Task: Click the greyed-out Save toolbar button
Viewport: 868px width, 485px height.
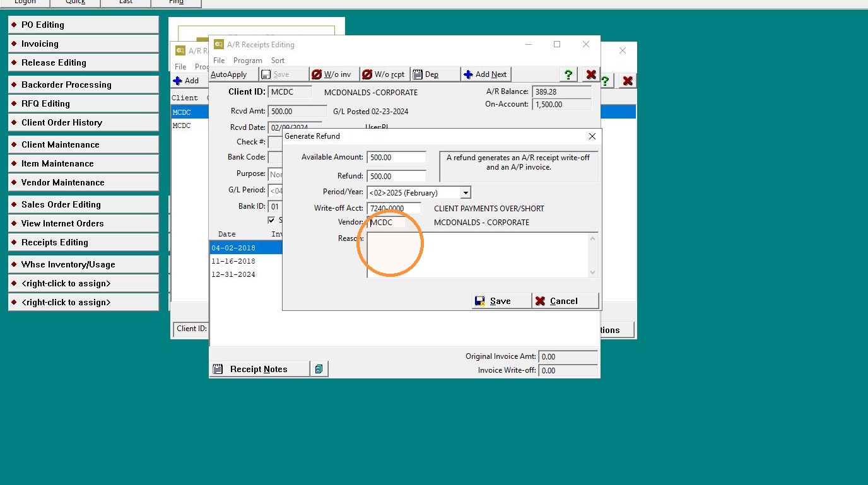Action: (284, 74)
